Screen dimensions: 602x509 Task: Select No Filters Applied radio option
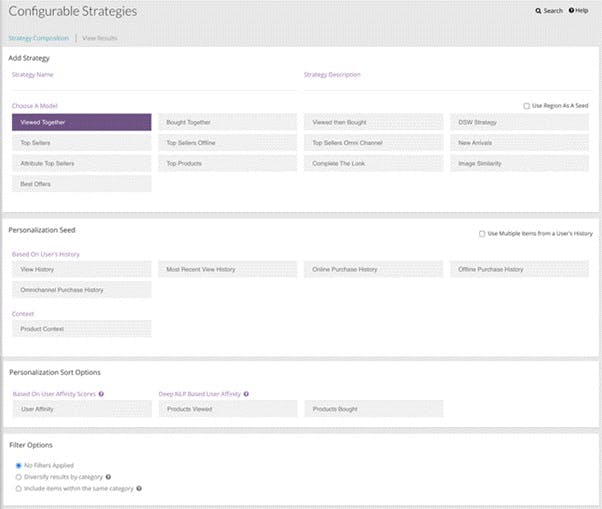[18, 465]
